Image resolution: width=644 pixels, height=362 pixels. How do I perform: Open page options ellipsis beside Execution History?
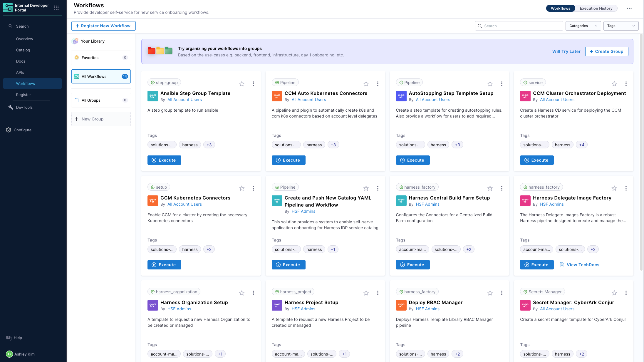pos(629,8)
